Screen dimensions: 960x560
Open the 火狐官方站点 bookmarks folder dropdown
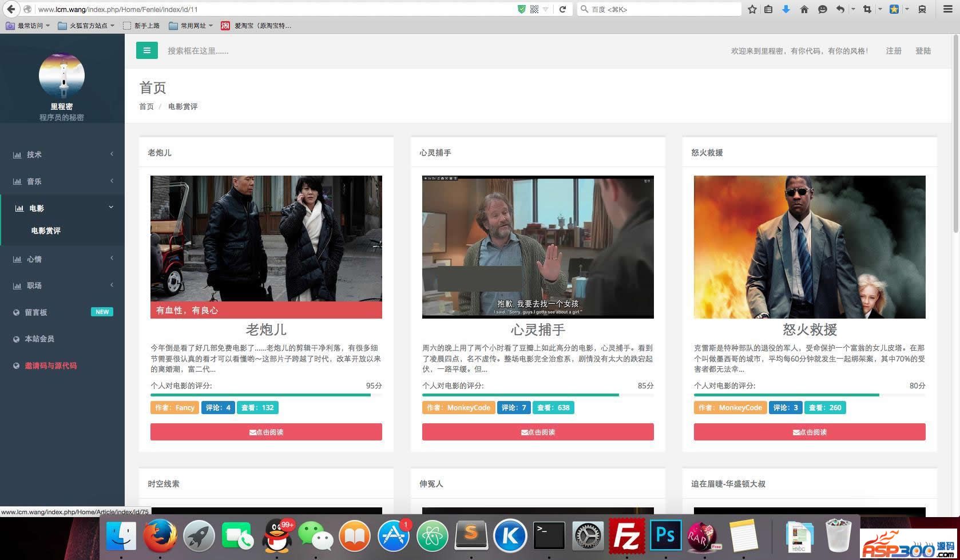pyautogui.click(x=86, y=26)
